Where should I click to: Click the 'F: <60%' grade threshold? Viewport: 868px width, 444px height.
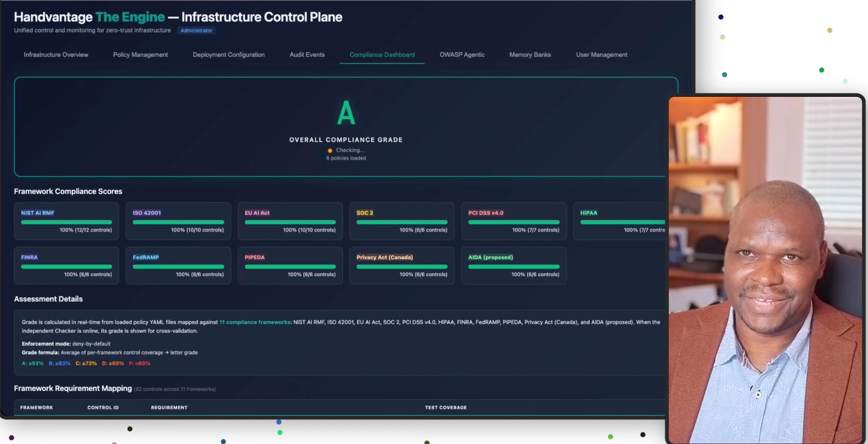139,363
